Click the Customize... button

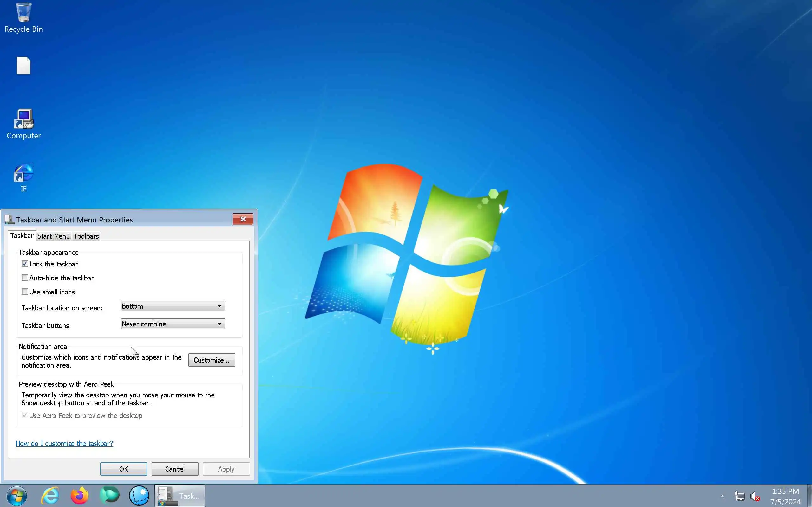pos(211,360)
